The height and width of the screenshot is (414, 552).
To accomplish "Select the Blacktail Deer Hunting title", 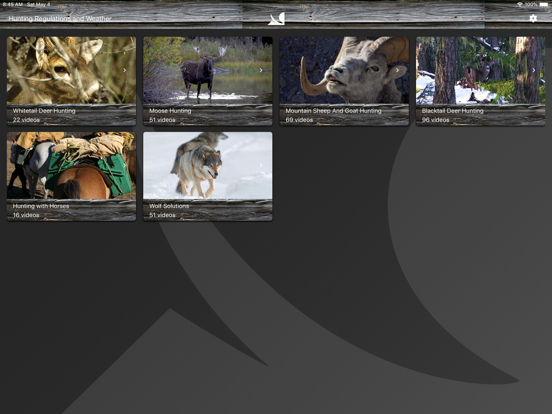I will click(x=452, y=111).
